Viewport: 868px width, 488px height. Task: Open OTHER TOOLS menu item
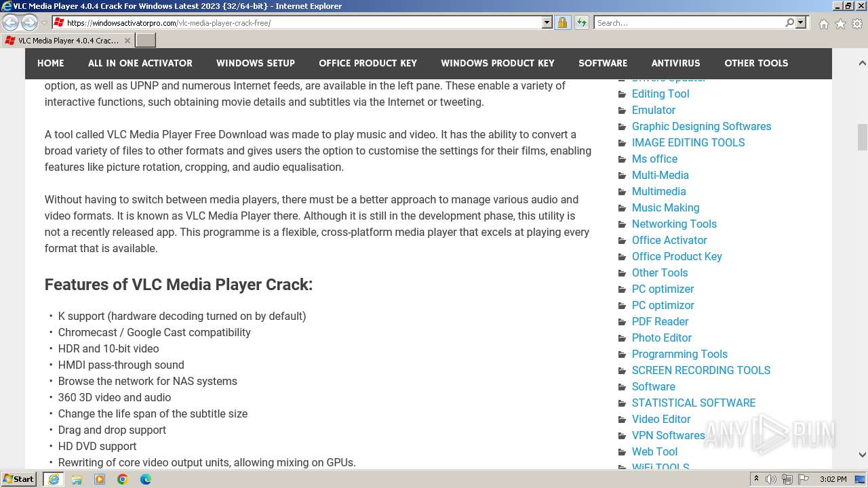tap(756, 63)
